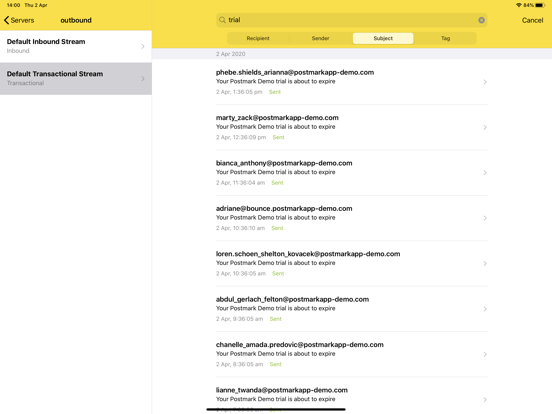Viewport: 552px width, 414px height.
Task: Open Default Inbound Stream
Action: pyautogui.click(x=76, y=46)
